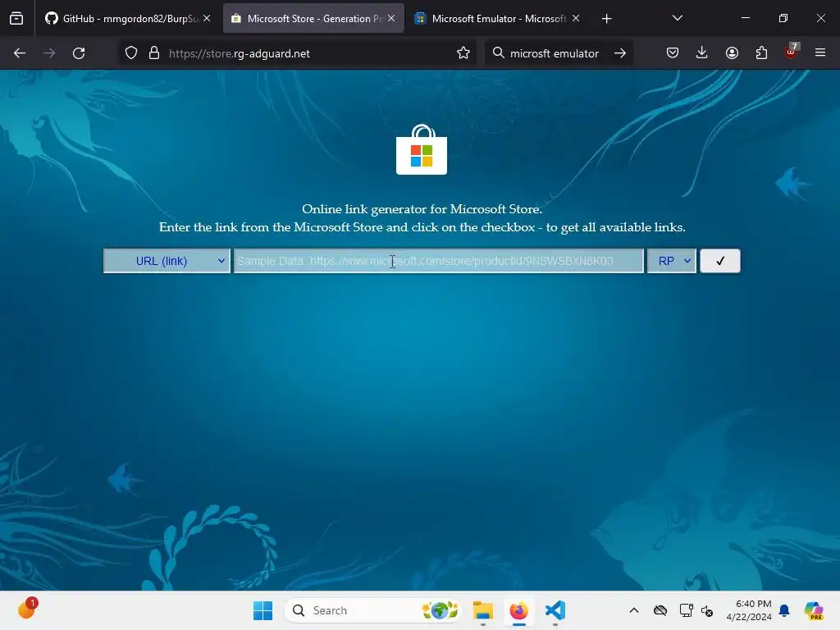This screenshot has width=840, height=630.
Task: Show hidden system tray icons
Action: pos(634,610)
